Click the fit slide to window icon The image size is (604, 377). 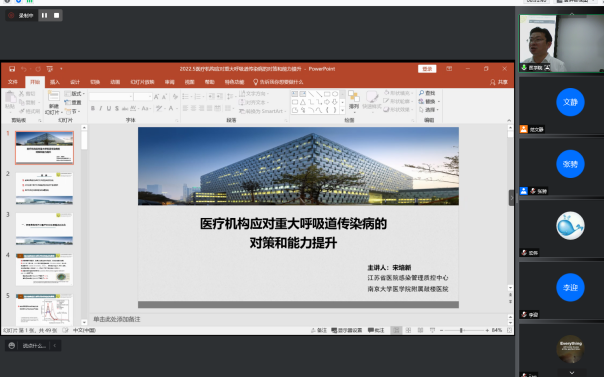pos(509,330)
